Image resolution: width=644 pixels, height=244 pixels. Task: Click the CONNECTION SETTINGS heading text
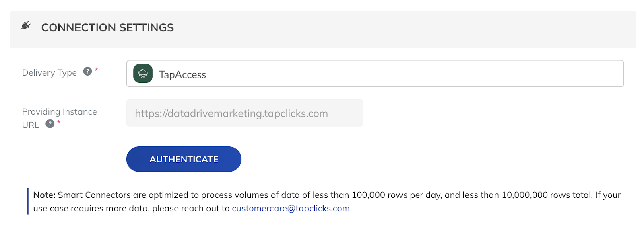tap(107, 27)
